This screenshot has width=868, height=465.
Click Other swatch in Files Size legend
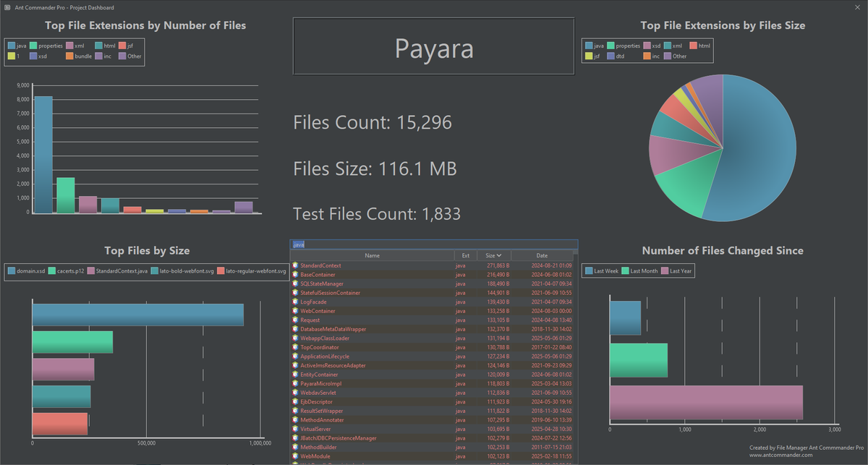667,56
